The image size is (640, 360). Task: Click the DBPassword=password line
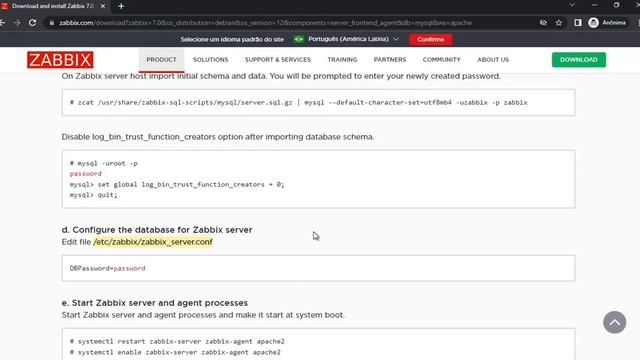point(107,268)
